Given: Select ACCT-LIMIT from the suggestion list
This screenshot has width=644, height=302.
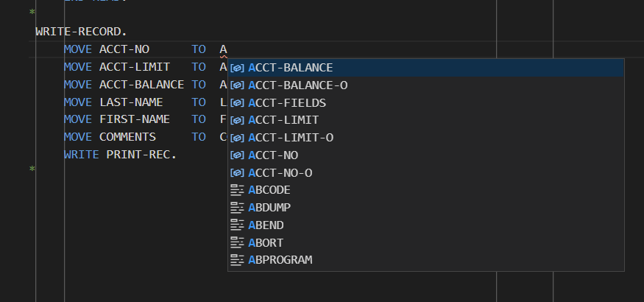Looking at the screenshot, I should pyautogui.click(x=287, y=120).
